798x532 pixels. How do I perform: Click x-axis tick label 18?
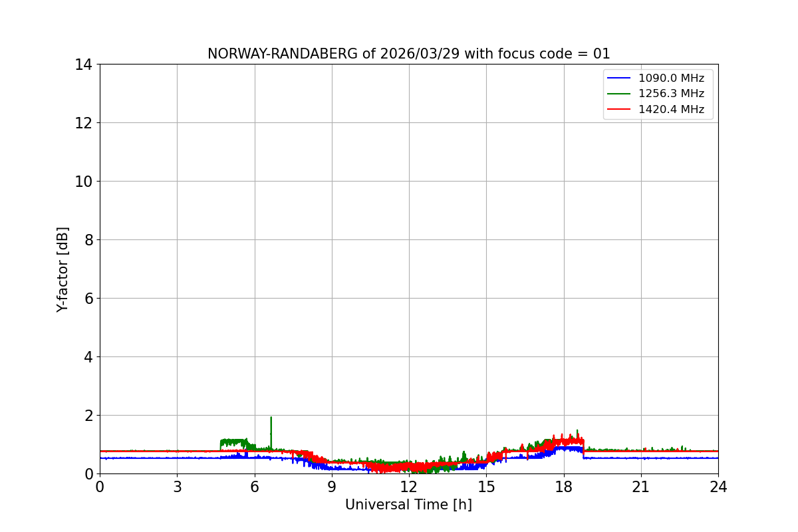coord(564,486)
